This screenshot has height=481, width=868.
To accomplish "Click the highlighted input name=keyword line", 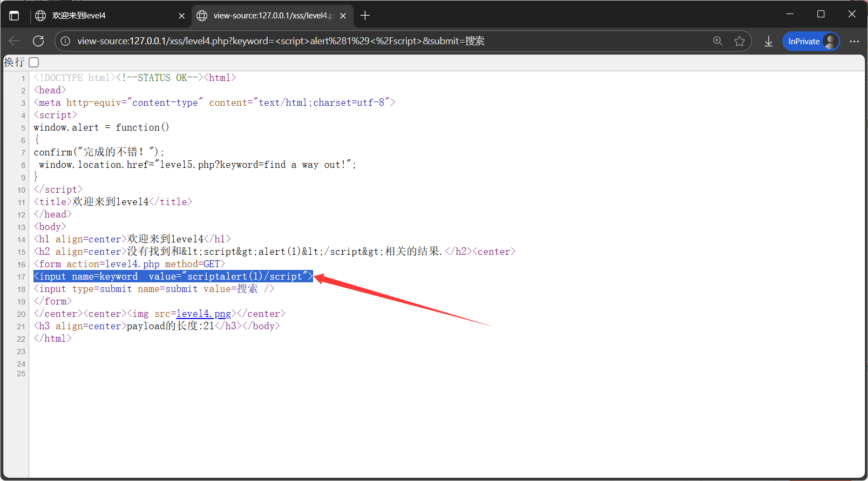I will [173, 276].
